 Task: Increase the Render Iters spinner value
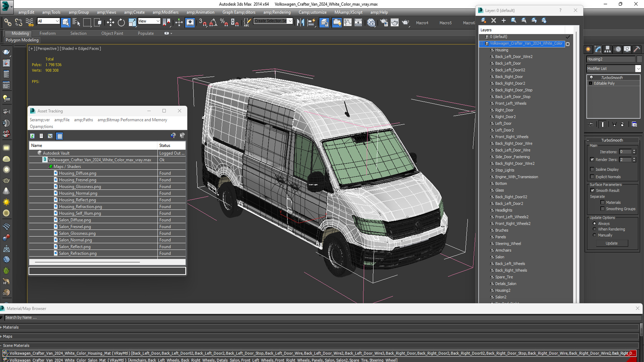point(634,159)
